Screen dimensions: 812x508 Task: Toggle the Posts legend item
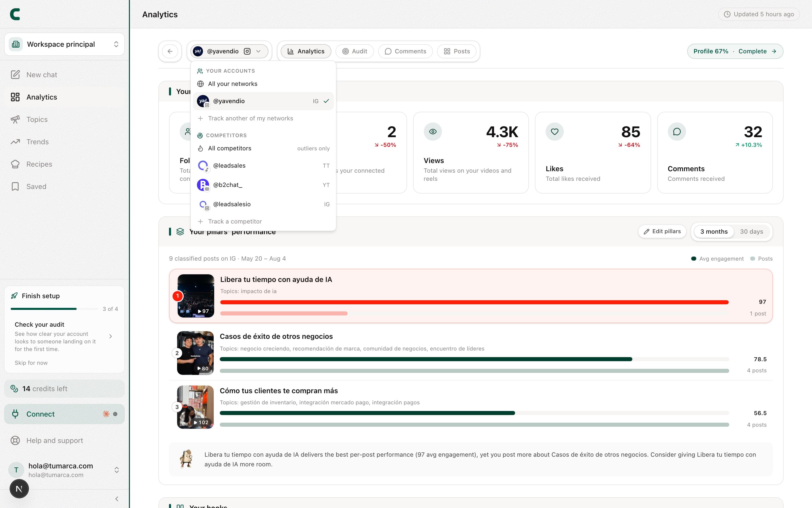click(x=761, y=259)
